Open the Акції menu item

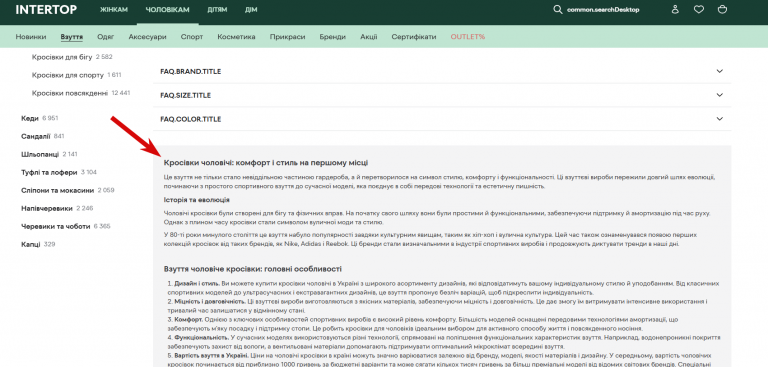(x=368, y=37)
